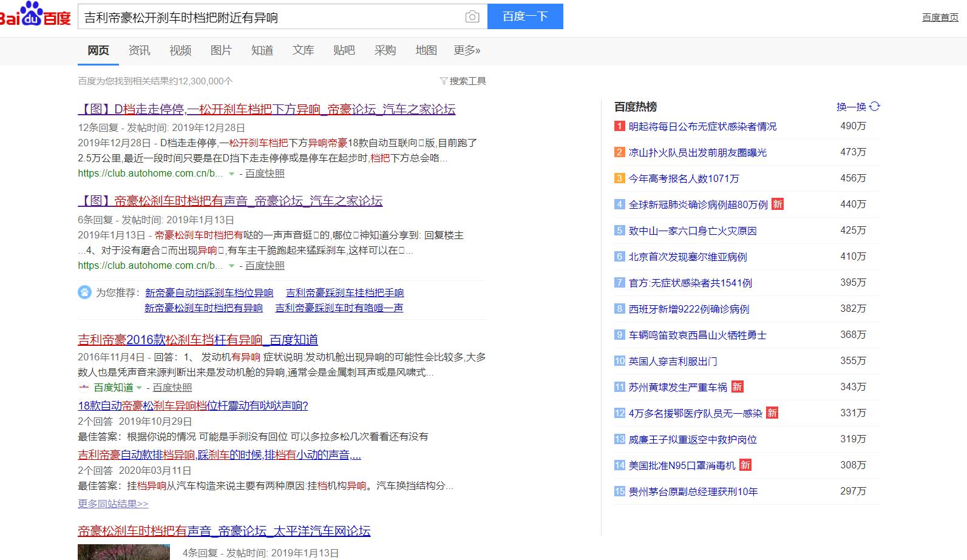Open hot topic 官方:无症状感染者共1541例
This screenshot has height=560, width=967.
point(690,283)
